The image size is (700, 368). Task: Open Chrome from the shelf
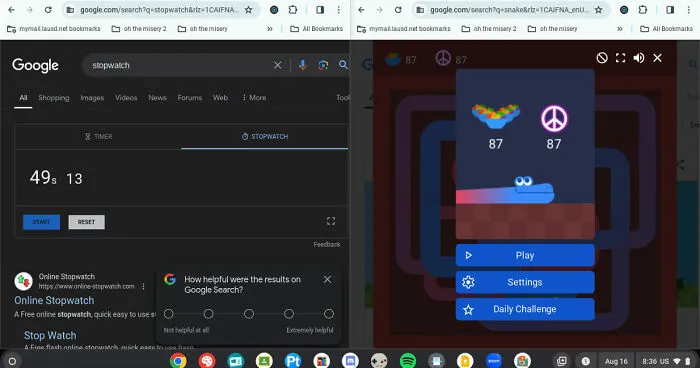pyautogui.click(x=178, y=360)
